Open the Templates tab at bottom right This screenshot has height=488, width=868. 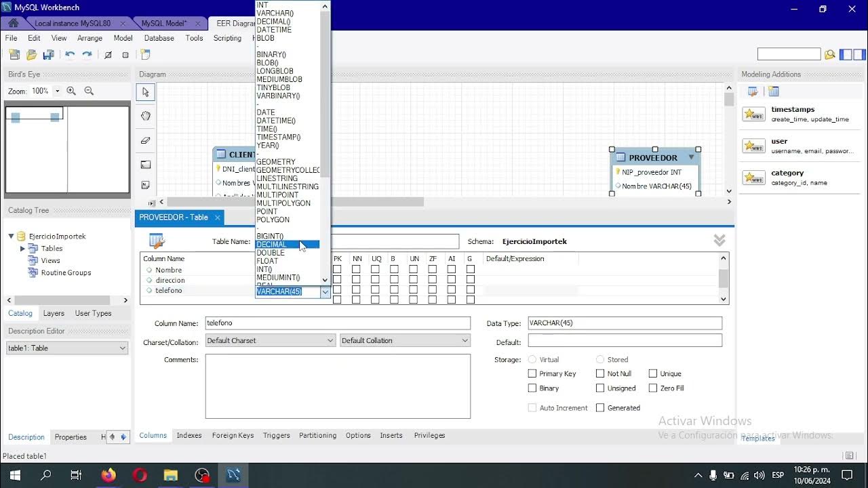758,439
